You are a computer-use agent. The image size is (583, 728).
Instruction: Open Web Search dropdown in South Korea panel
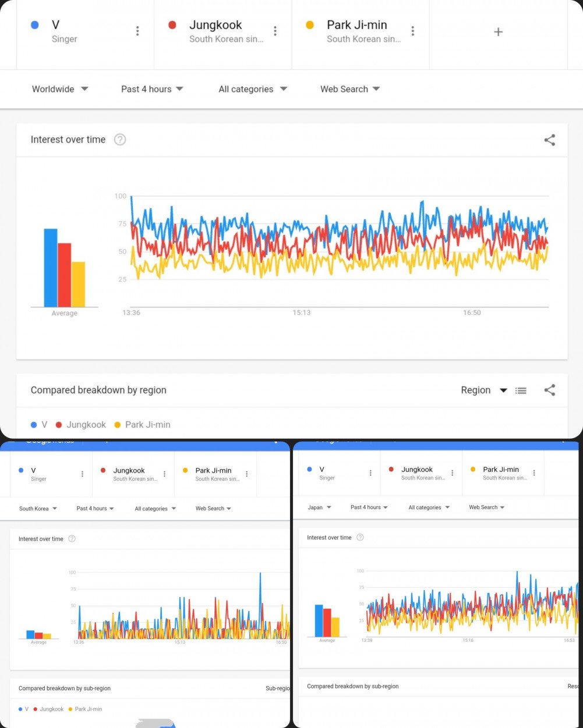point(213,509)
